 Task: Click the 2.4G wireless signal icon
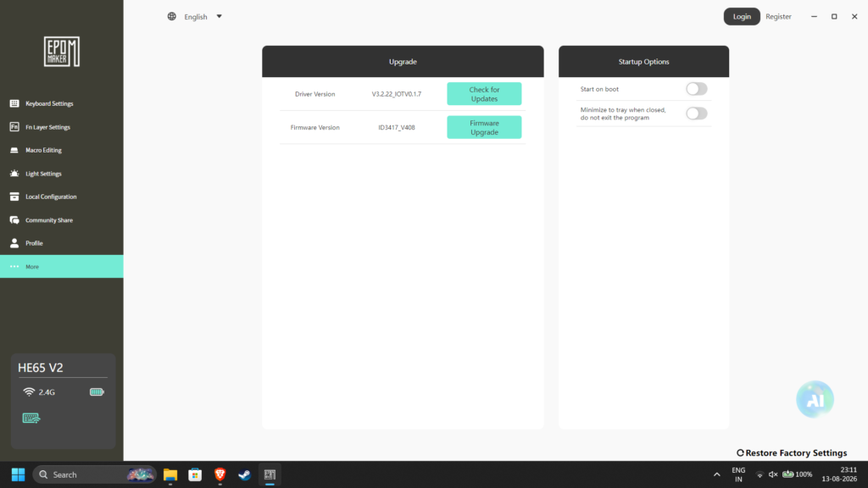[29, 391]
